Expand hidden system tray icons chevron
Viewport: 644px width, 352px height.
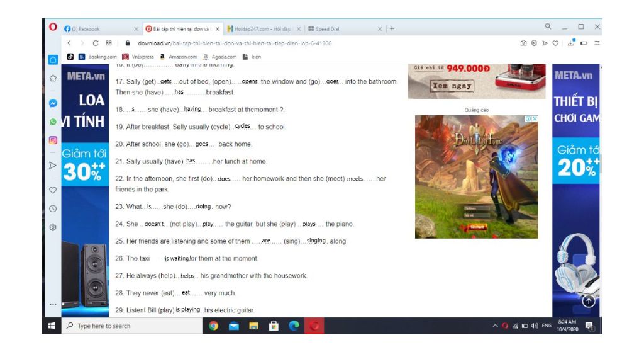(x=495, y=326)
